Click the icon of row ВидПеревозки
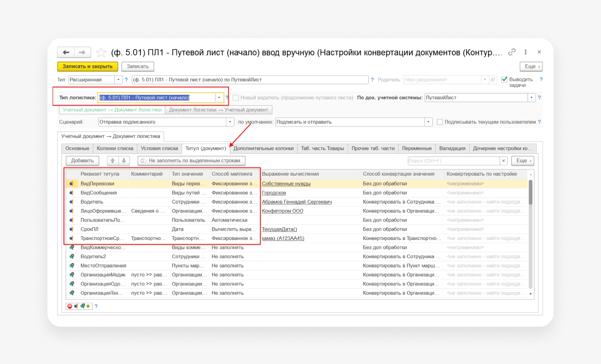 [x=72, y=184]
